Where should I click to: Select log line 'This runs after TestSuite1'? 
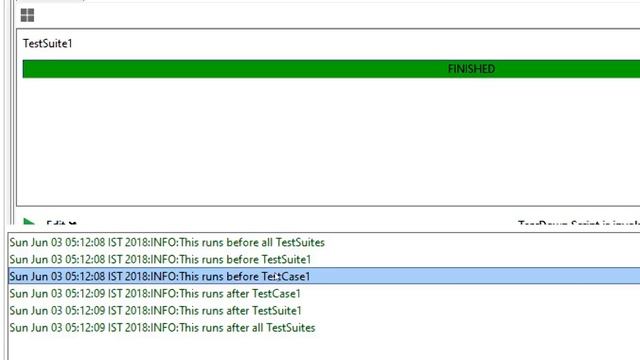tap(156, 311)
